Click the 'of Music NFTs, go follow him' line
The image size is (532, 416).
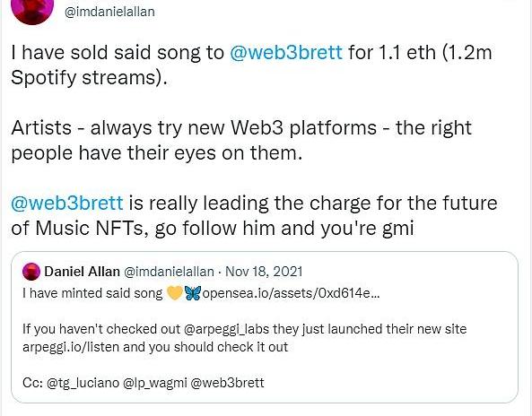[213, 229]
